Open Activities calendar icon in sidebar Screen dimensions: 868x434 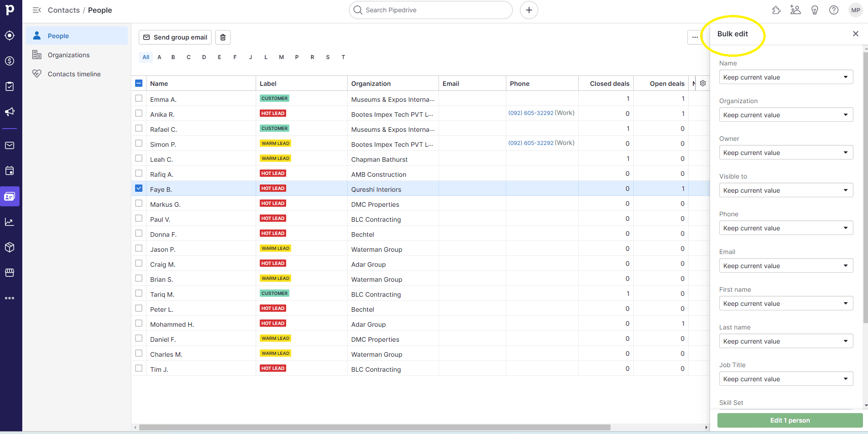[x=10, y=171]
